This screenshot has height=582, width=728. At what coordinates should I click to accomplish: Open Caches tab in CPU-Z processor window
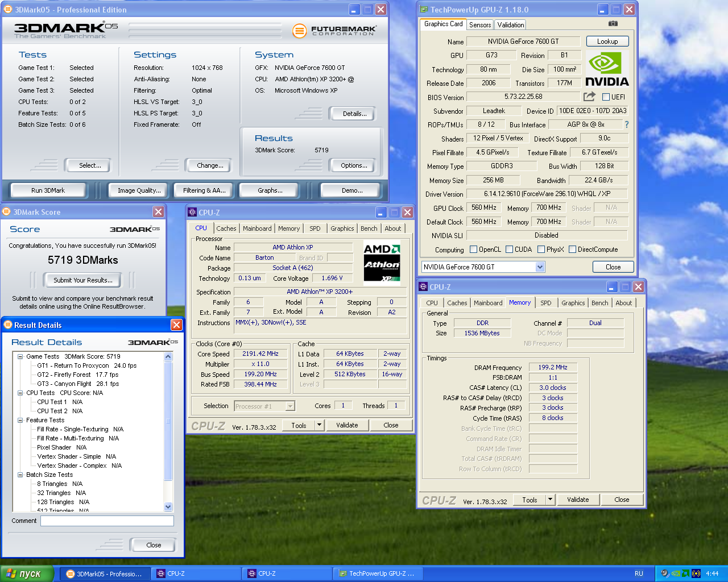[226, 228]
